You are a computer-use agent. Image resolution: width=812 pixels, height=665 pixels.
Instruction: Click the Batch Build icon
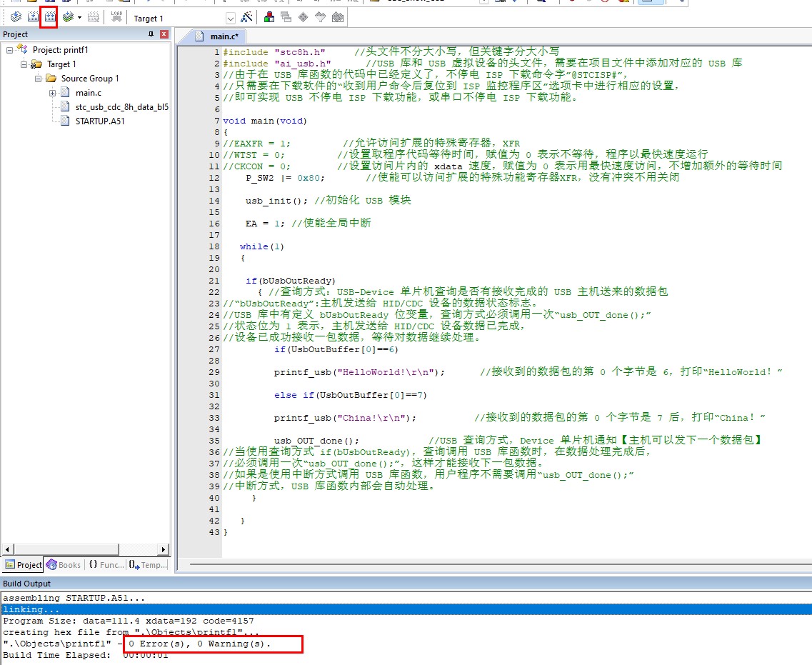point(68,17)
